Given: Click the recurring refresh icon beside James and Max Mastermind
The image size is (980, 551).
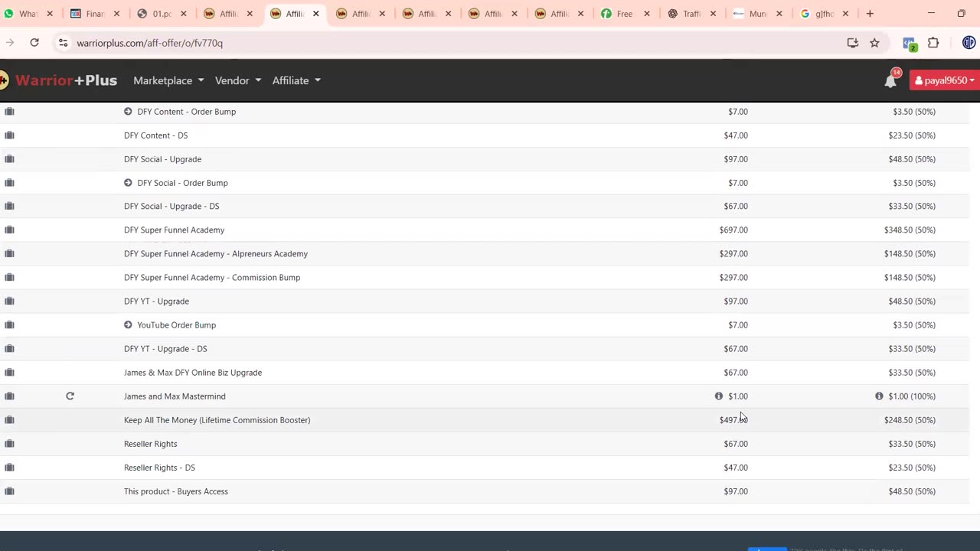Looking at the screenshot, I should (70, 396).
